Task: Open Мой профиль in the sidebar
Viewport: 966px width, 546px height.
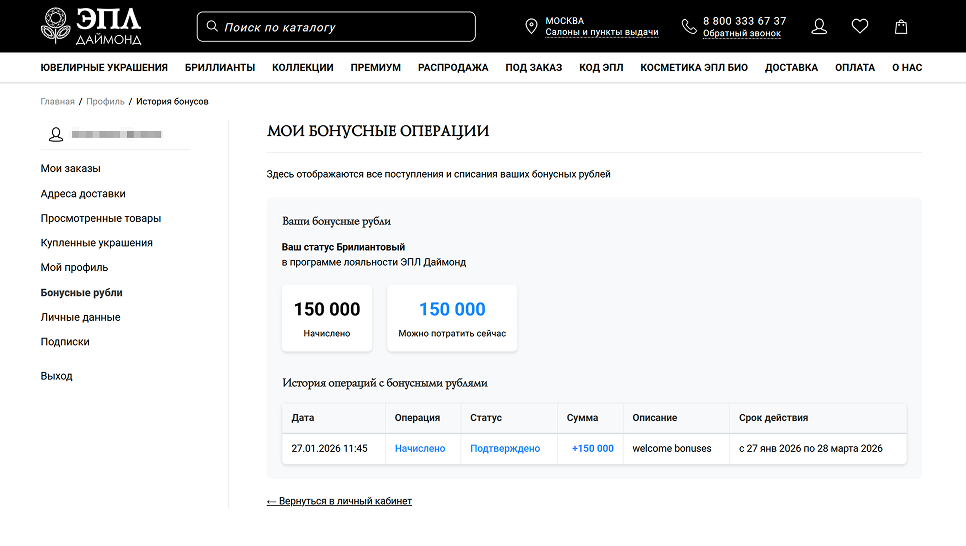Action: pyautogui.click(x=74, y=267)
